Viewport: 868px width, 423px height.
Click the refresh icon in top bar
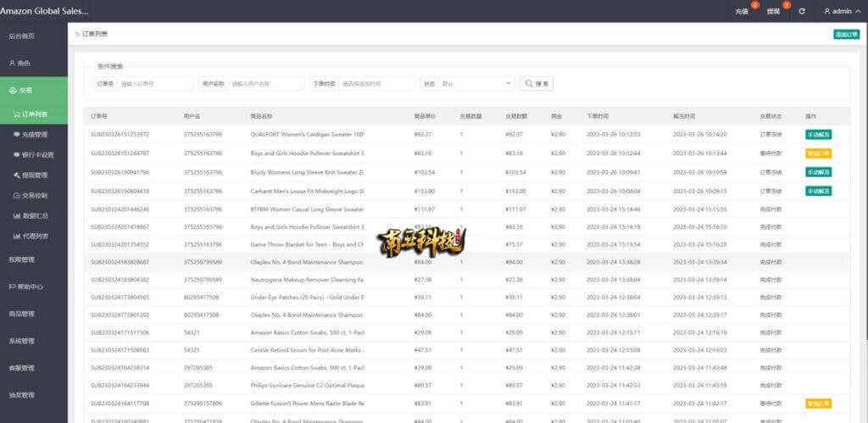(x=802, y=11)
